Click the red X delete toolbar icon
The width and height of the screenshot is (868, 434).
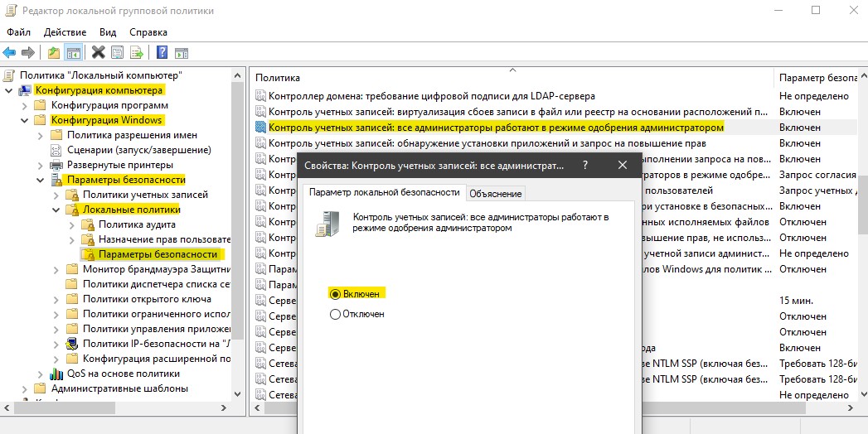(99, 52)
